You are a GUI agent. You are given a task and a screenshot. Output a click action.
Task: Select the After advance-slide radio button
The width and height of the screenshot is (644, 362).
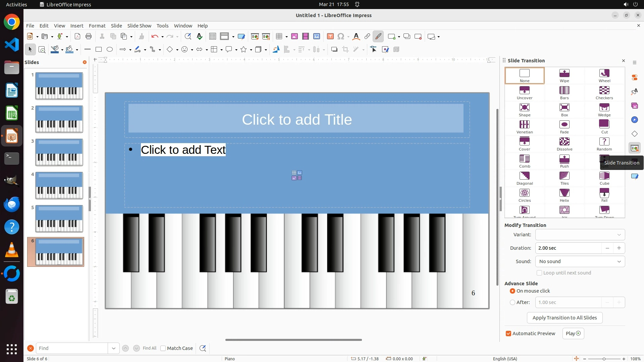(513, 302)
